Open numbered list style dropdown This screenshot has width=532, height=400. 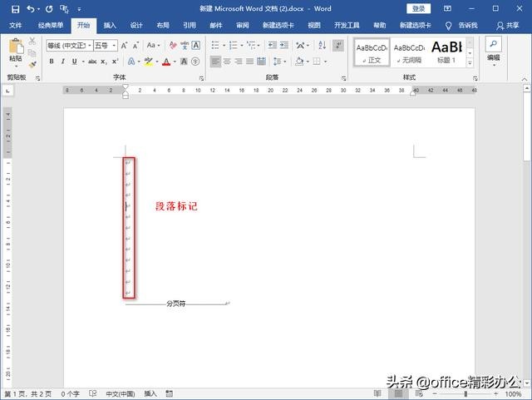(x=242, y=45)
